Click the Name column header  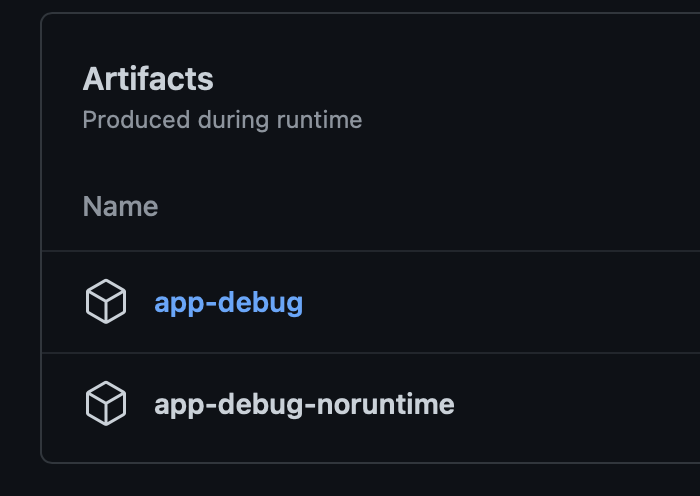[x=120, y=207]
